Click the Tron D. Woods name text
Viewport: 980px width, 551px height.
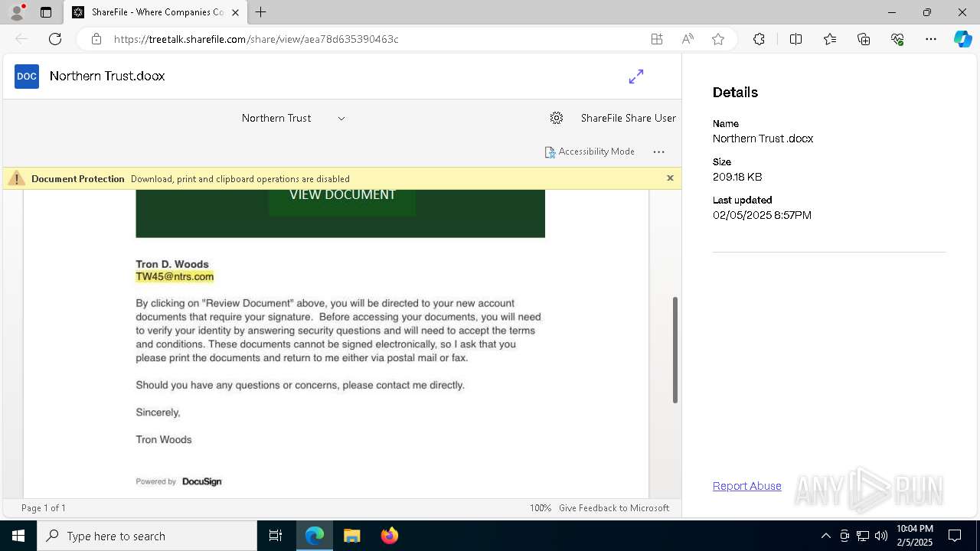tap(172, 264)
